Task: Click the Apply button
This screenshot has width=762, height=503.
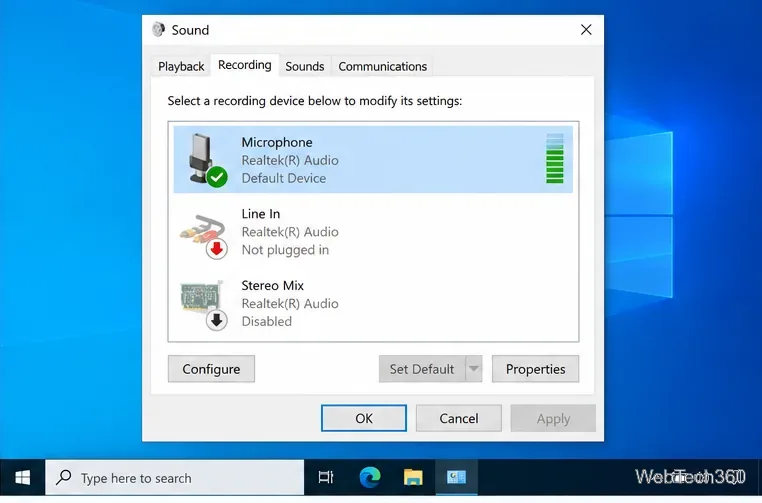Action: pos(553,418)
